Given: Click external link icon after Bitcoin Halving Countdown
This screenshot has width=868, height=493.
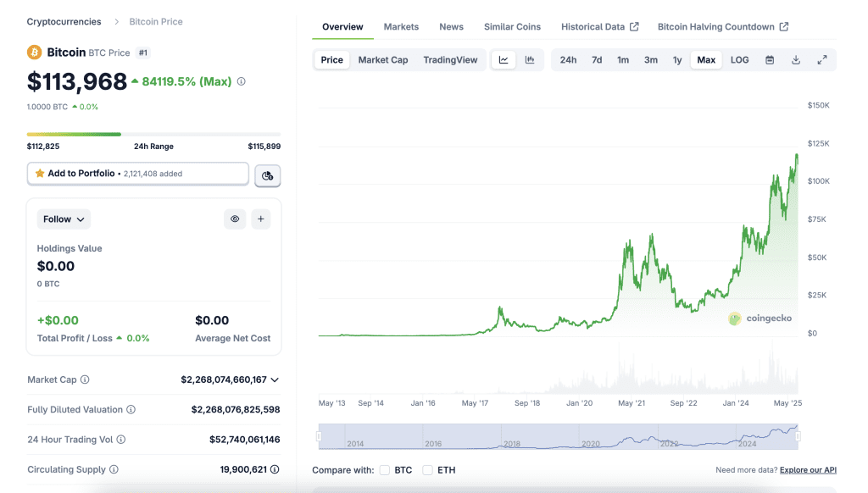Looking at the screenshot, I should (x=784, y=26).
